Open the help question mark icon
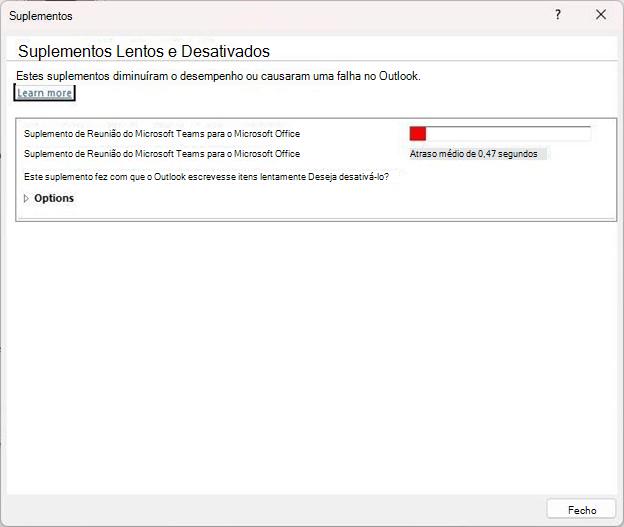 (x=558, y=15)
